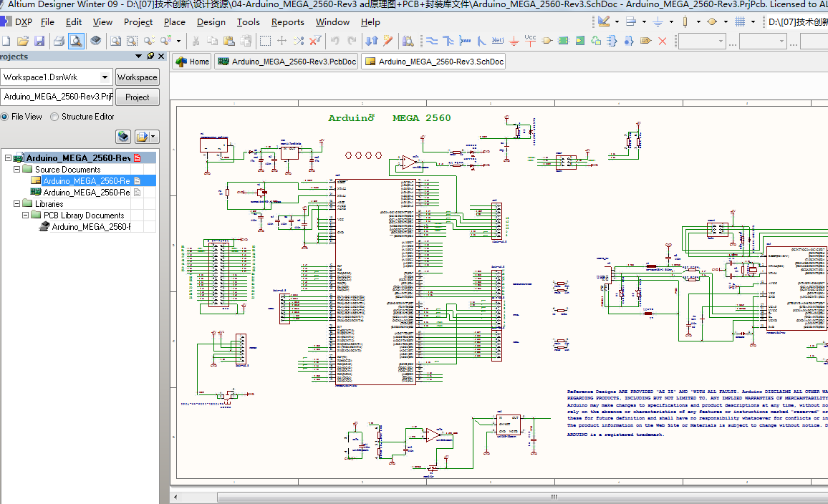
Task: Zoom area with dashed-box magnifier icon
Action: (x=132, y=41)
